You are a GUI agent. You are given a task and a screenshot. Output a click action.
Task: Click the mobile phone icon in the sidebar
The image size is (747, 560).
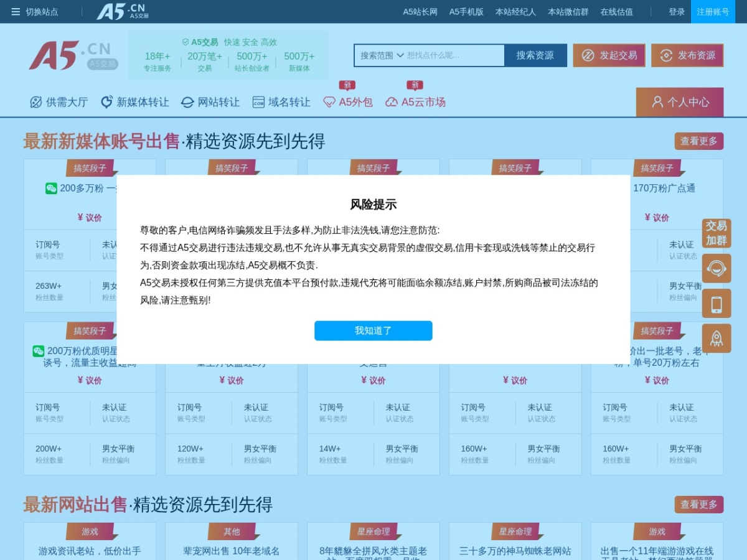716,304
